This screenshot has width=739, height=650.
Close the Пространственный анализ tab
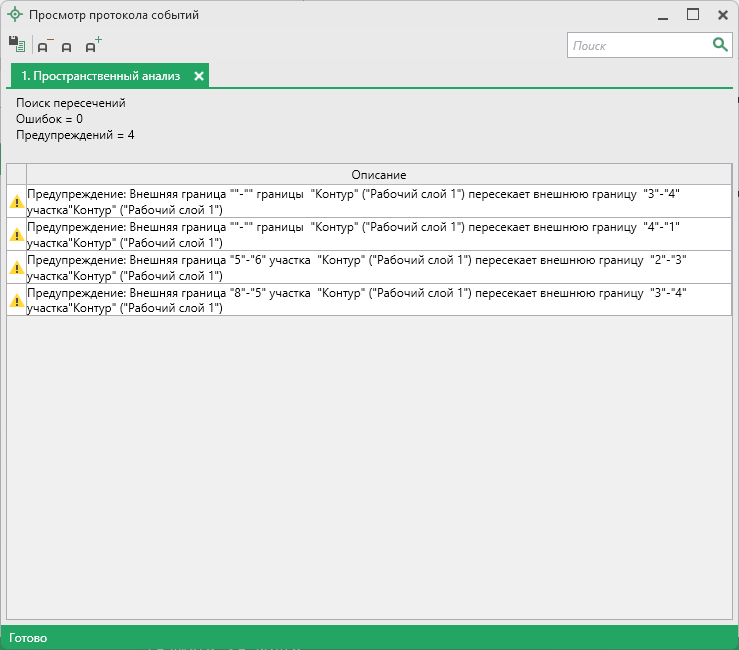click(199, 76)
